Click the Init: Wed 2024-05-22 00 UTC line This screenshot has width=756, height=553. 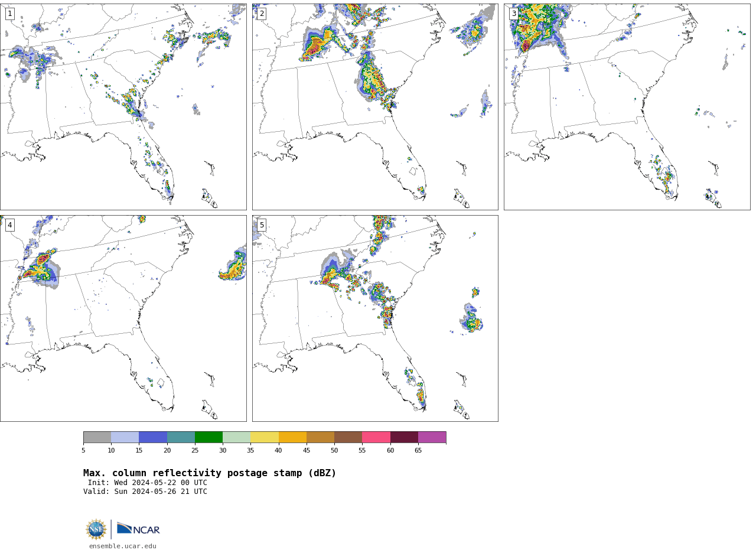click(x=148, y=483)
